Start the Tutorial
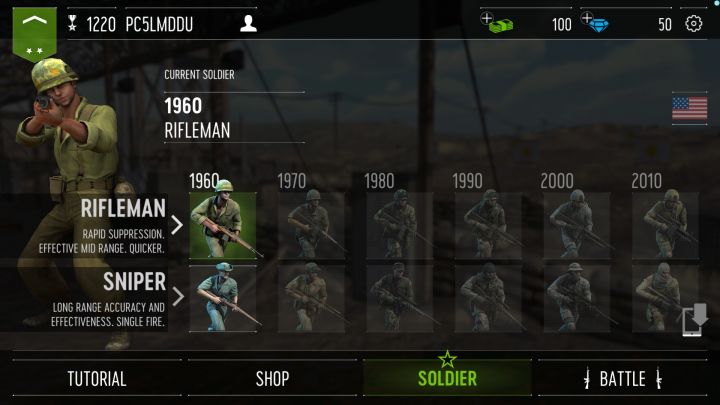 coord(97,379)
